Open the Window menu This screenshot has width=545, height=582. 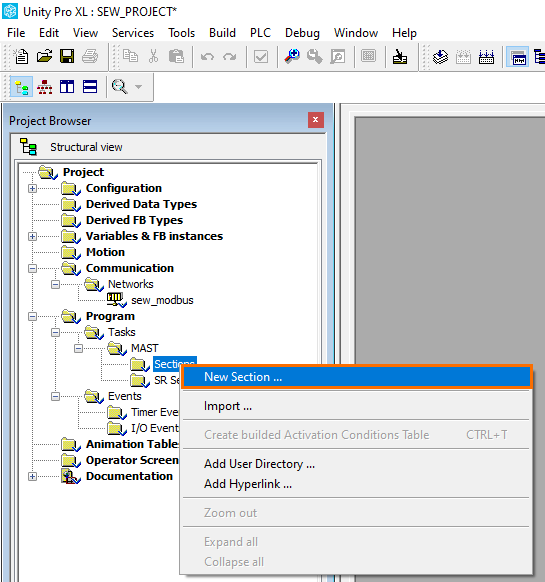tap(356, 33)
